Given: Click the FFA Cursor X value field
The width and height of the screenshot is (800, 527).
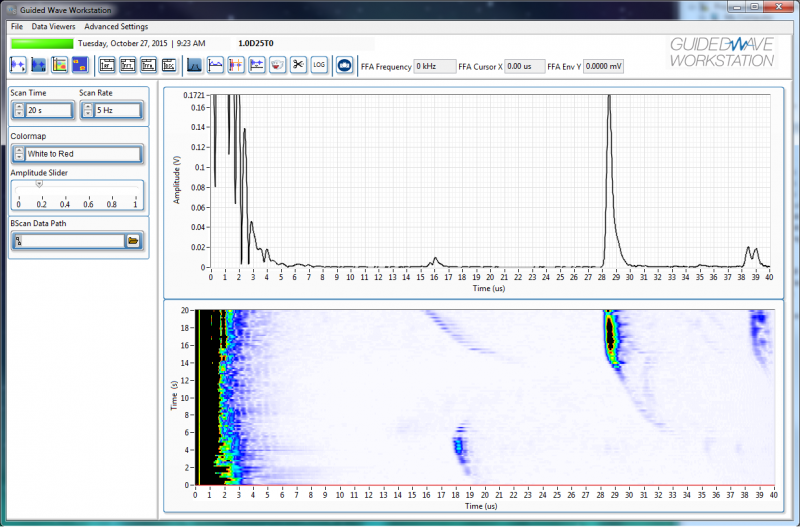Looking at the screenshot, I should click(x=525, y=66).
